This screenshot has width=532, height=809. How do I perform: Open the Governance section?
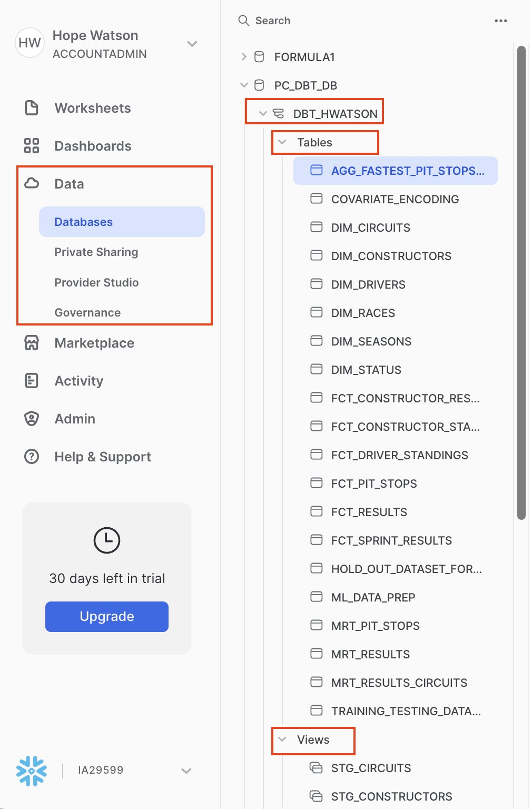coord(87,312)
